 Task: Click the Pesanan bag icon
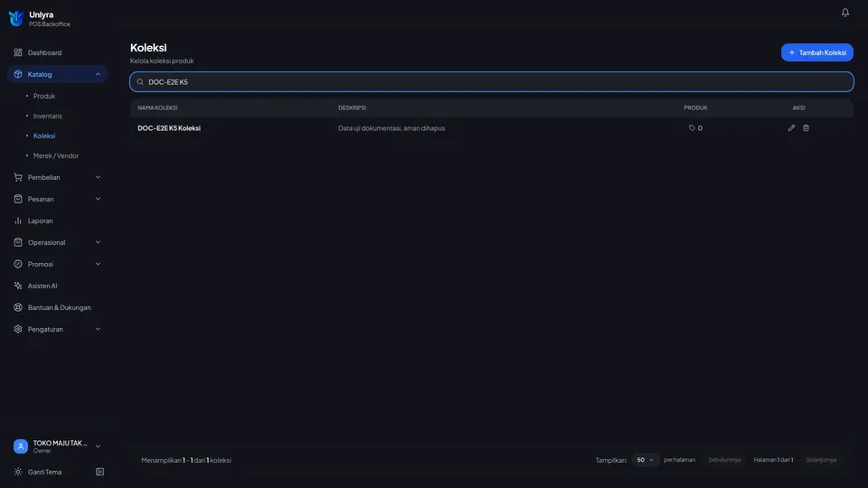(18, 199)
